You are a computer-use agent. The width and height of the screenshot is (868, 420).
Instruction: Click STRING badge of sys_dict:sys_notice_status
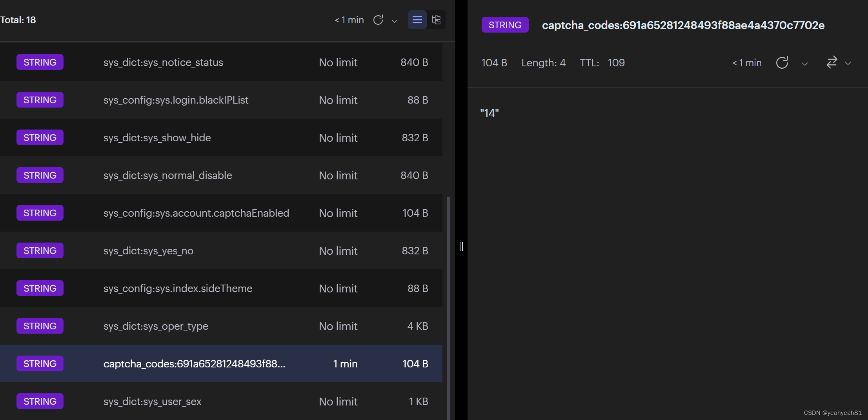[40, 62]
